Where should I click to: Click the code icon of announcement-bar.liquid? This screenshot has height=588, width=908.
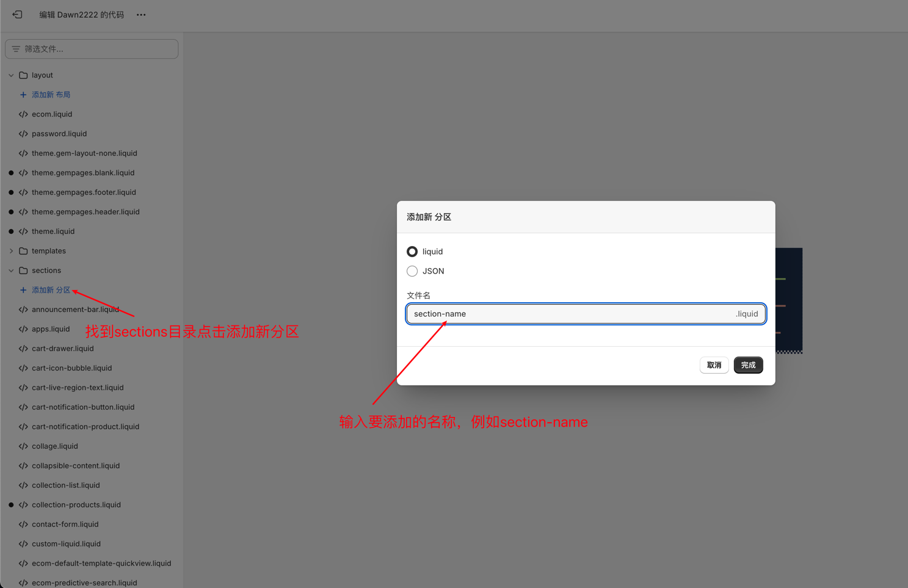click(x=23, y=310)
